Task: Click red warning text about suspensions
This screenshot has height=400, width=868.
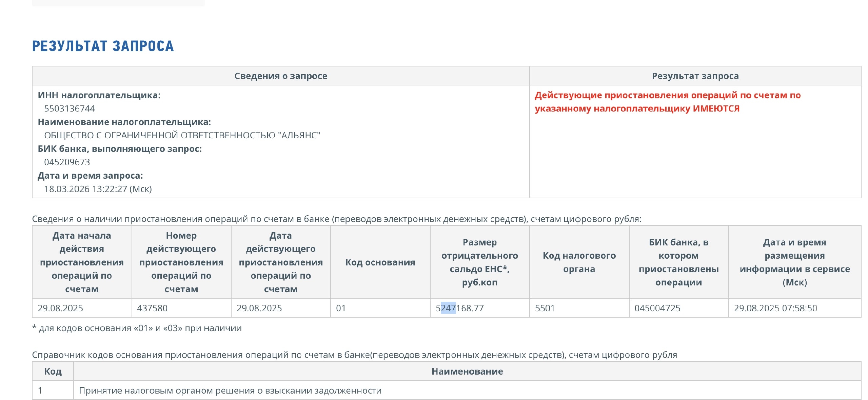Action: (667, 102)
